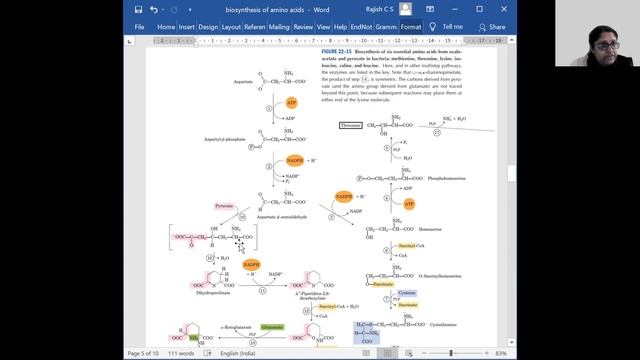The width and height of the screenshot is (640, 360).
Task: Switch to the Insert tab
Action: point(187,27)
